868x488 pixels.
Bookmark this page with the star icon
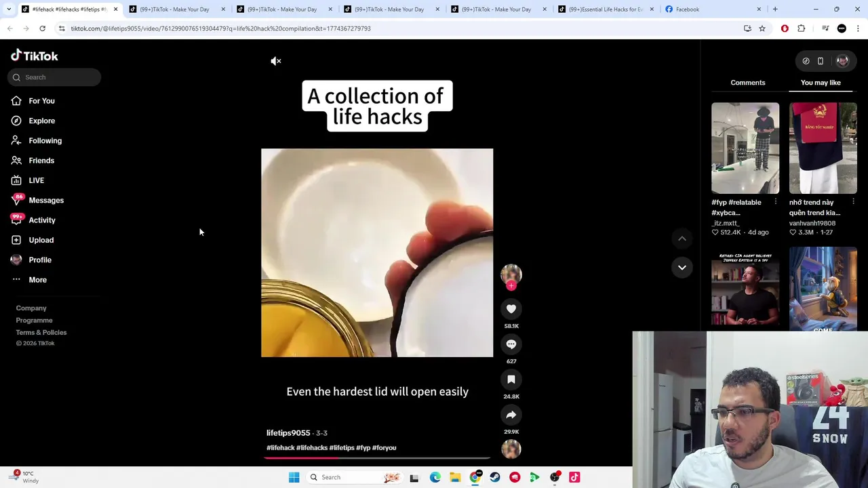(x=762, y=28)
